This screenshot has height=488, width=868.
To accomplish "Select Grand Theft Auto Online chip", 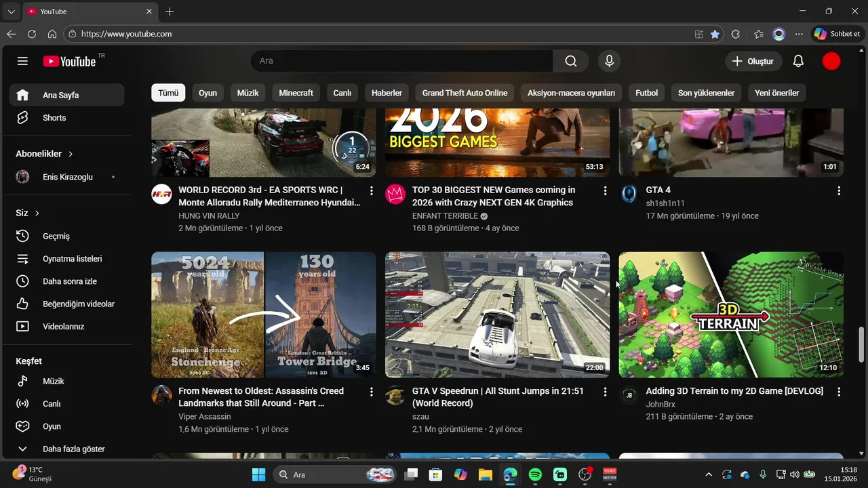I will point(465,93).
